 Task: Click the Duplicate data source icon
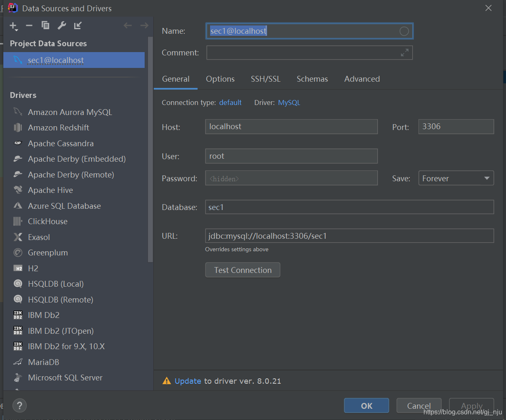[45, 25]
